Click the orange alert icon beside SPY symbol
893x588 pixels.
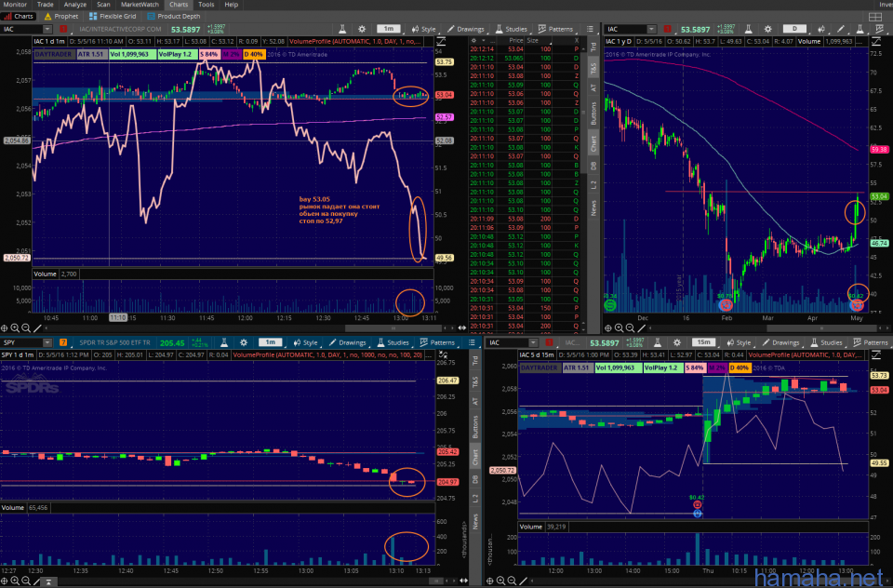(x=63, y=342)
